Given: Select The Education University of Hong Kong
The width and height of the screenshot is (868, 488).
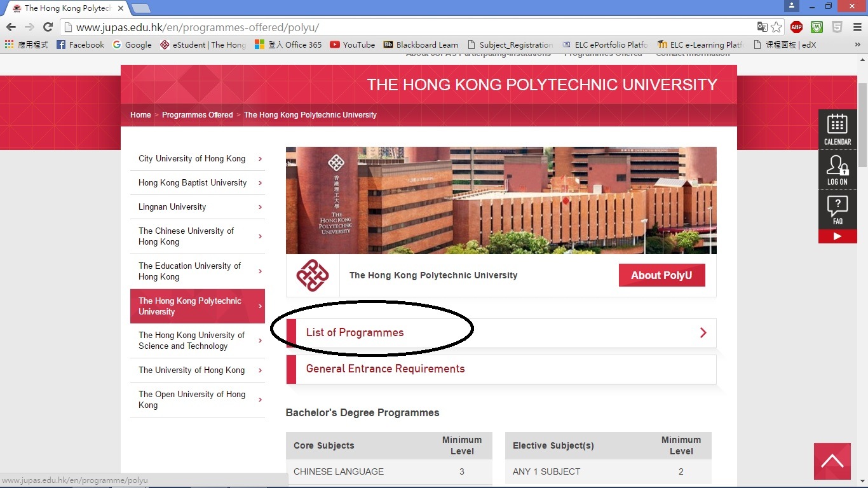Looking at the screenshot, I should point(198,271).
